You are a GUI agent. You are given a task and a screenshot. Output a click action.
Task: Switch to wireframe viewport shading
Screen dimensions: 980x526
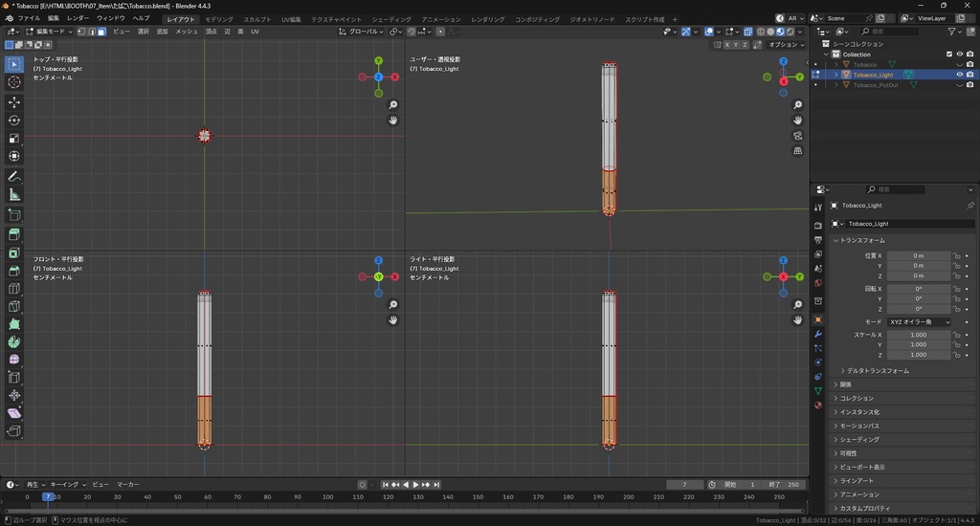point(761,32)
